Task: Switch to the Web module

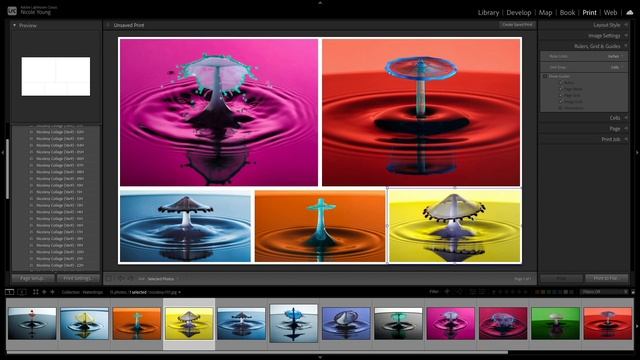Action: [x=611, y=13]
